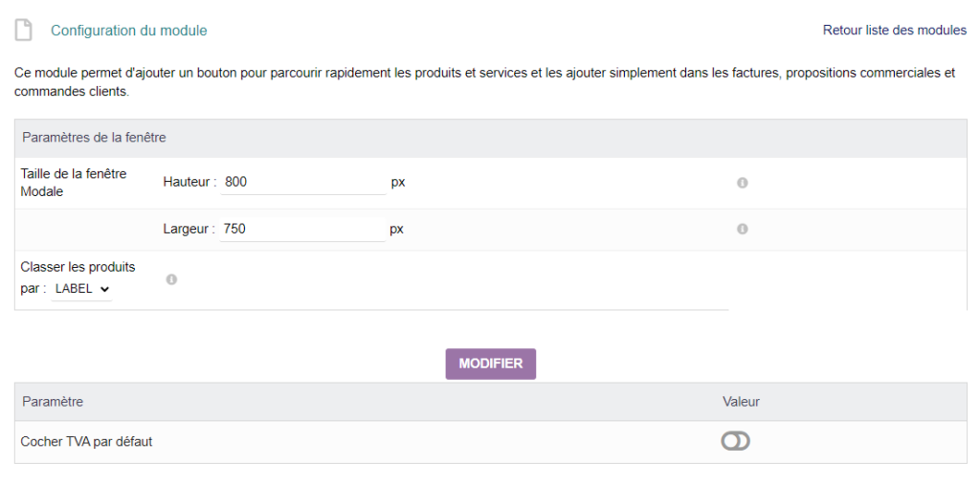
Task: Click into the Largeur input showing 750
Action: tap(301, 230)
